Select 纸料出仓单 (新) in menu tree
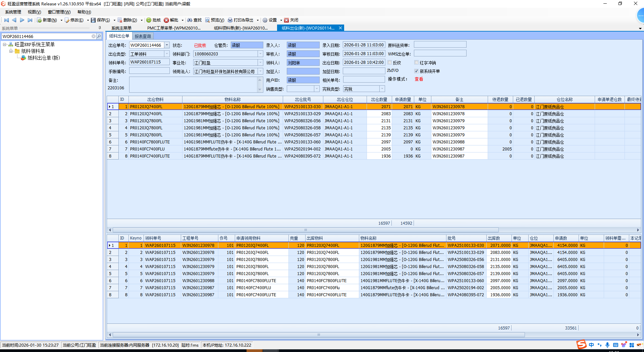Viewport: 644px width, 352px height. pyautogui.click(x=44, y=58)
